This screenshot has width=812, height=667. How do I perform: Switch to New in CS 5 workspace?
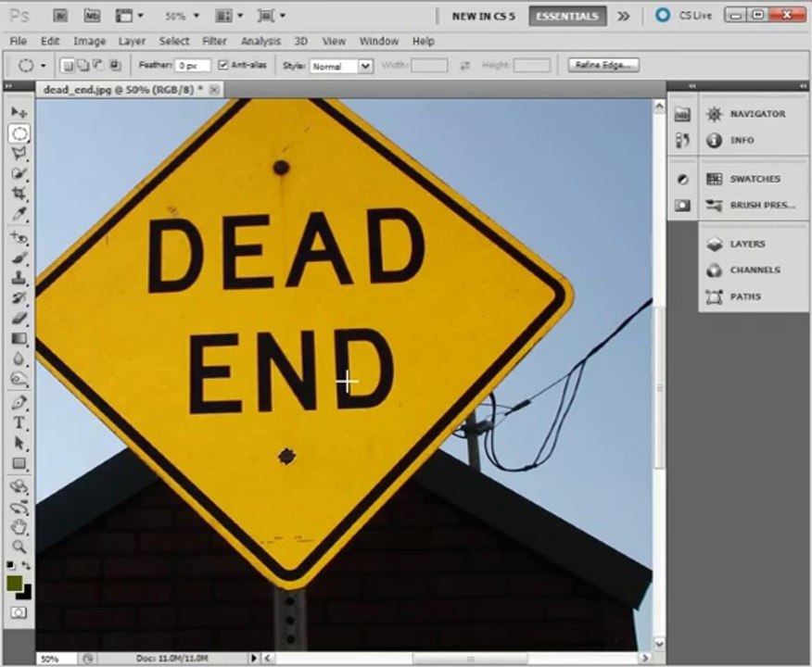[483, 16]
